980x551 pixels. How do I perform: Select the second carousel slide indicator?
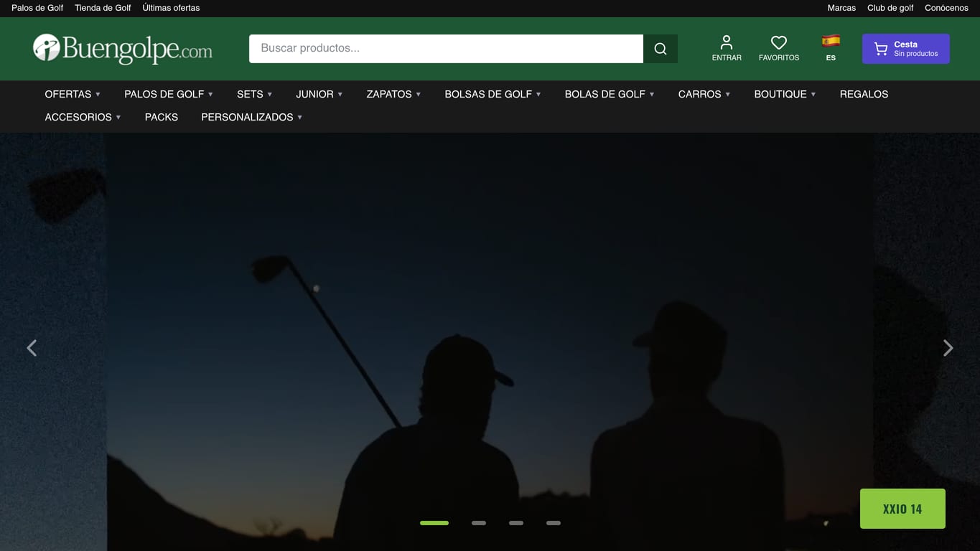pyautogui.click(x=479, y=523)
